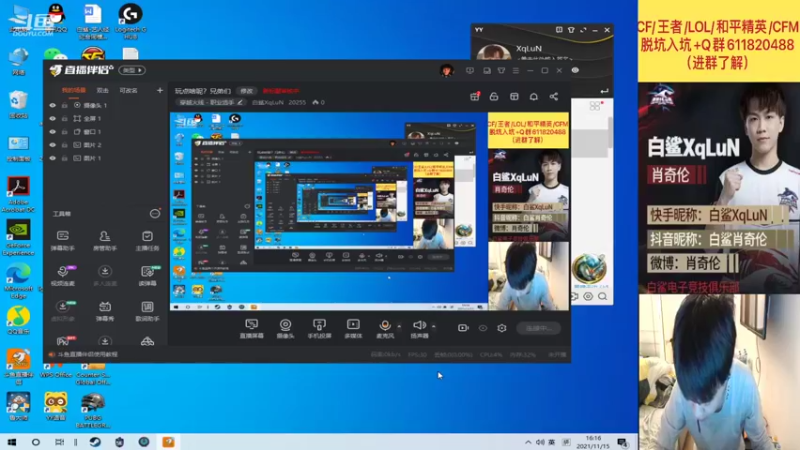Viewport: 800px width, 450px height.
Task: Open the 虚拟形象 tool
Action: [63, 311]
